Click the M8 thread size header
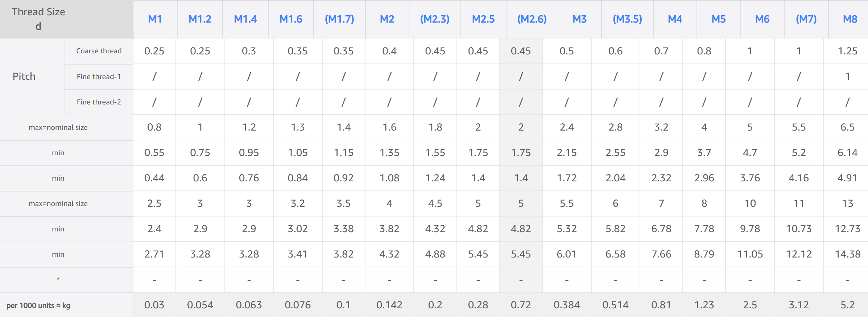The height and width of the screenshot is (317, 868). [x=850, y=19]
